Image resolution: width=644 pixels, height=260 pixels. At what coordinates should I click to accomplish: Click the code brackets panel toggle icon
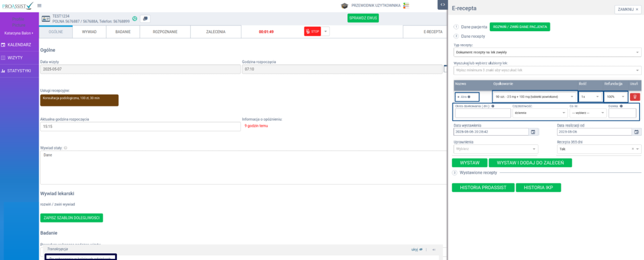click(442, 4)
